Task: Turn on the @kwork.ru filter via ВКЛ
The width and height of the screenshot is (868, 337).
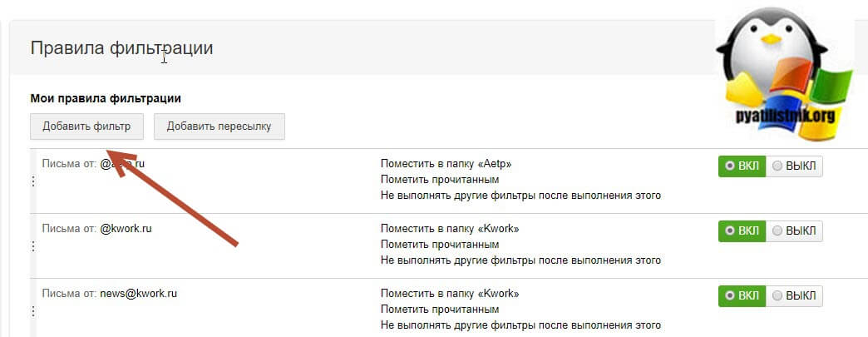Action: pyautogui.click(x=742, y=230)
